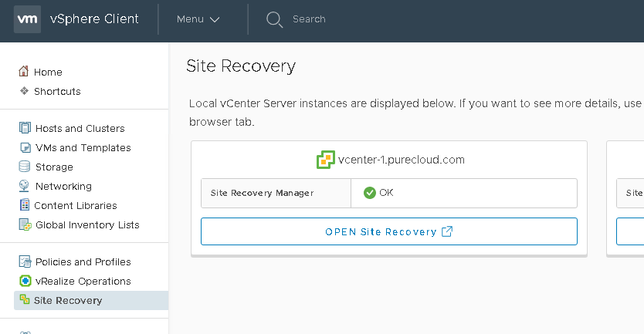This screenshot has height=334, width=644.
Task: Select Site Recovery in sidebar
Action: [91, 300]
